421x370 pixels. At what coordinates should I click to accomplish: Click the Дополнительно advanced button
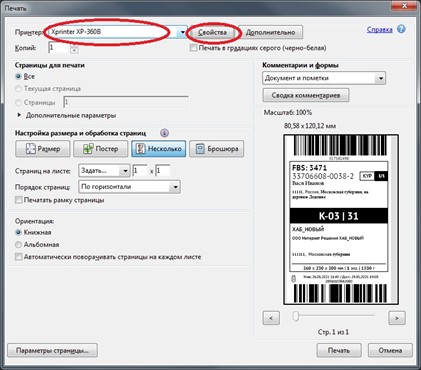point(270,32)
